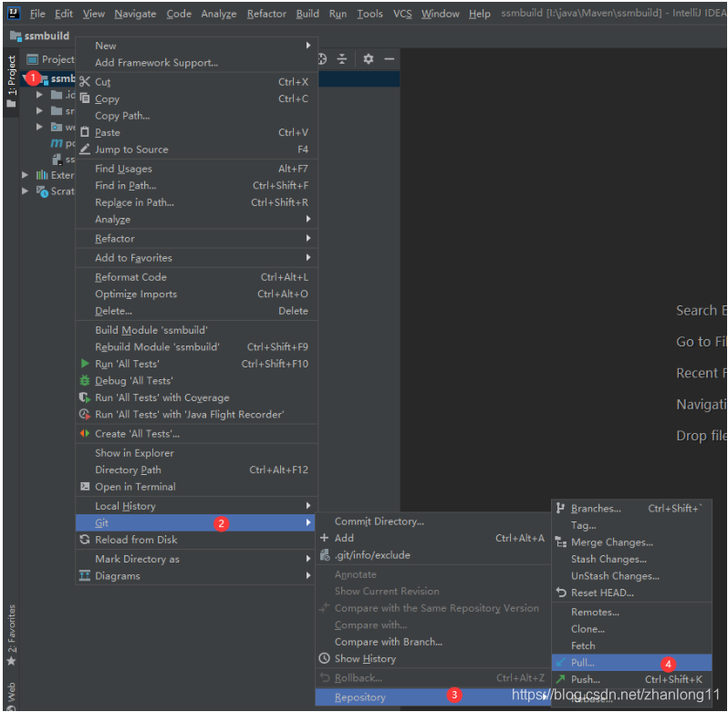Click the Paste clipboard icon

85,132
